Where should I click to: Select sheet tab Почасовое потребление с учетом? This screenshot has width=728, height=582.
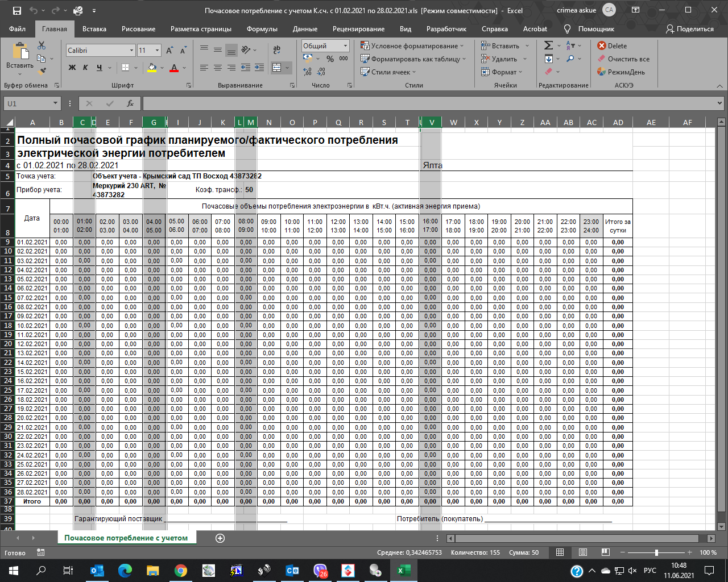point(126,538)
